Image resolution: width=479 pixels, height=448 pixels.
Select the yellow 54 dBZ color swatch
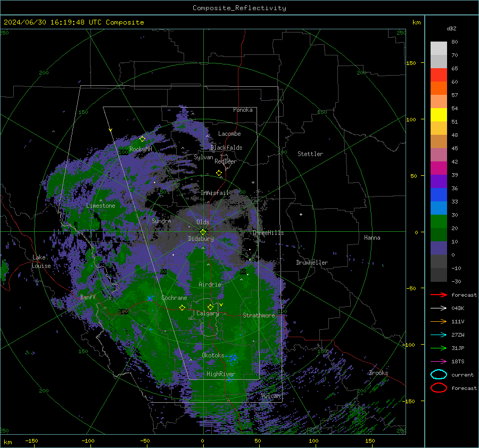coord(439,115)
